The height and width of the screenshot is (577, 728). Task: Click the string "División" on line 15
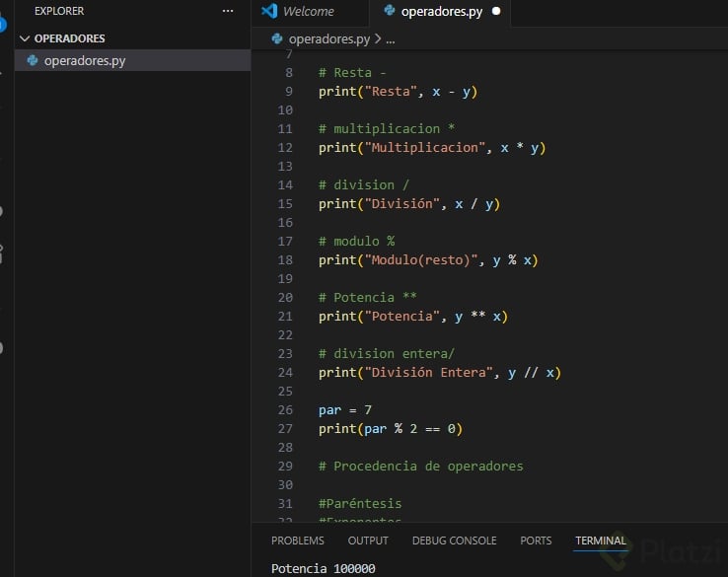point(402,204)
